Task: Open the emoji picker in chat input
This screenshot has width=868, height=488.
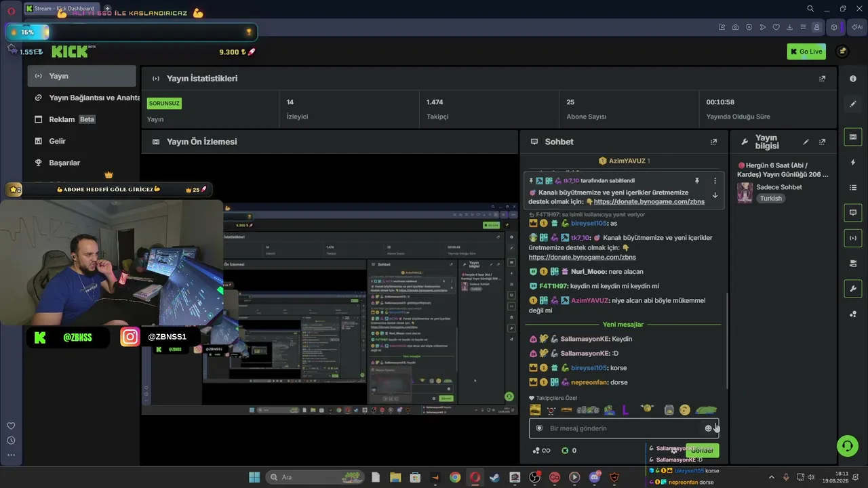Action: [x=709, y=428]
